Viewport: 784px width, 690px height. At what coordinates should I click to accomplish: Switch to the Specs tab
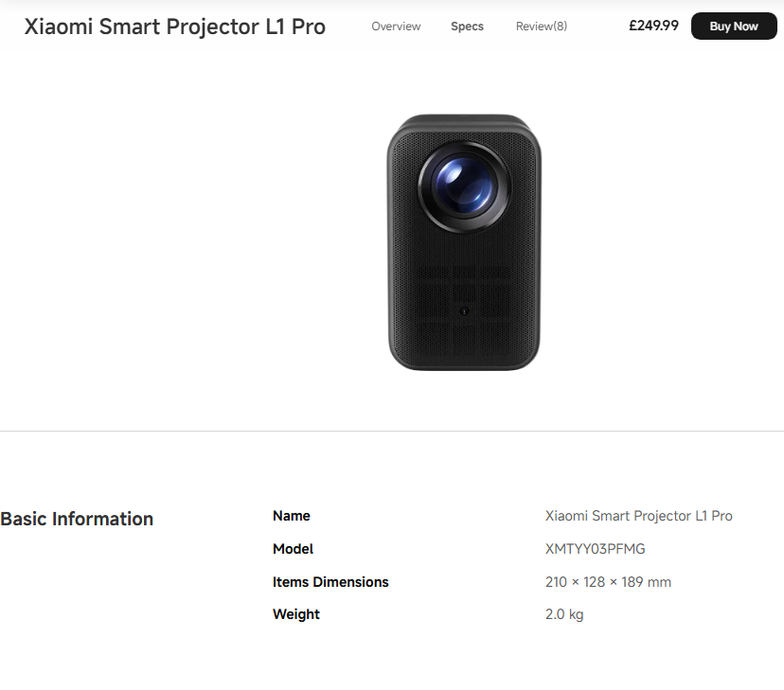click(467, 26)
